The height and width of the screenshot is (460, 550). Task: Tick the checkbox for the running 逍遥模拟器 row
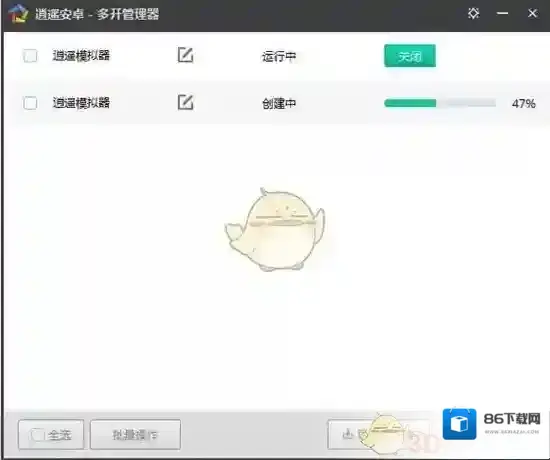(x=30, y=56)
